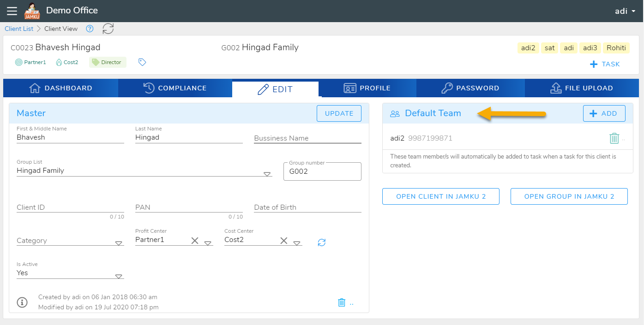Open the Category dropdown
Image resolution: width=644 pixels, height=325 pixels.
pos(119,243)
